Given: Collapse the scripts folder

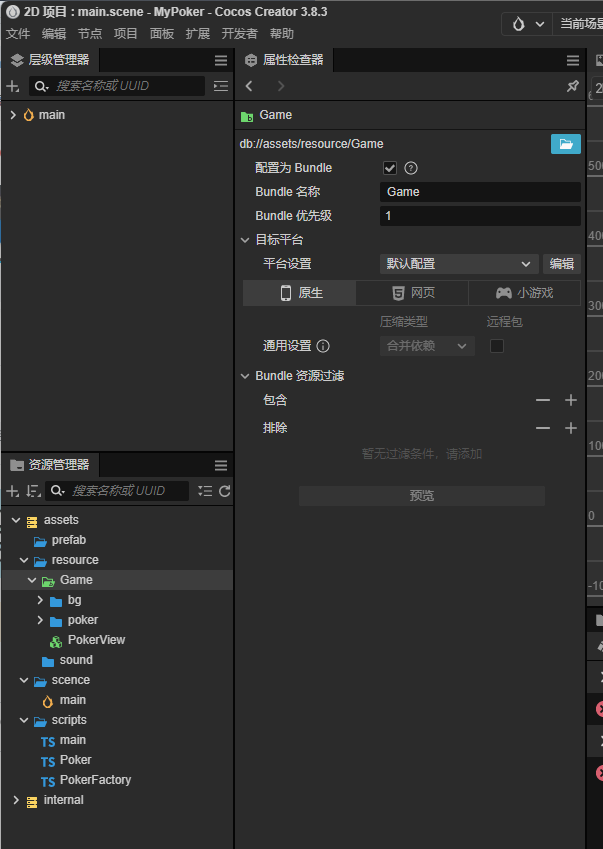Looking at the screenshot, I should click(24, 721).
